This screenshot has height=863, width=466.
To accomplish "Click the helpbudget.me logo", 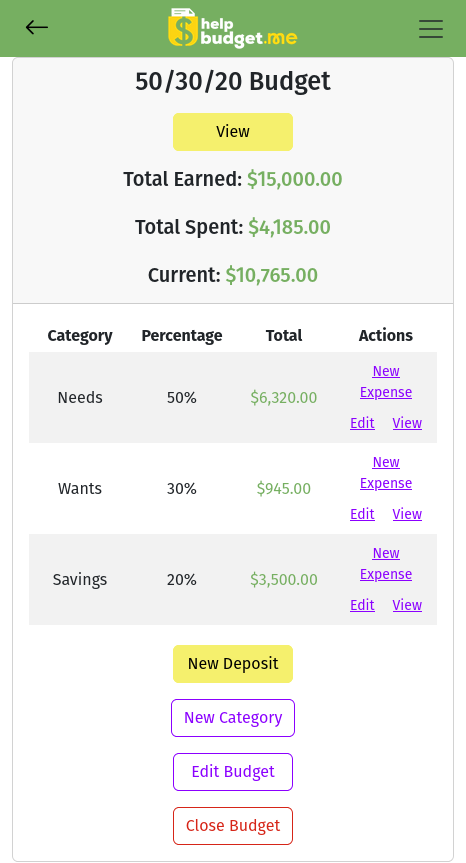I will pos(233,28).
